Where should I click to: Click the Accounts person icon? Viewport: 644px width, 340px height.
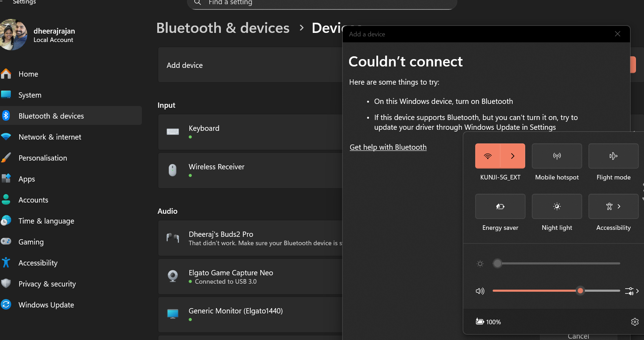click(x=6, y=199)
